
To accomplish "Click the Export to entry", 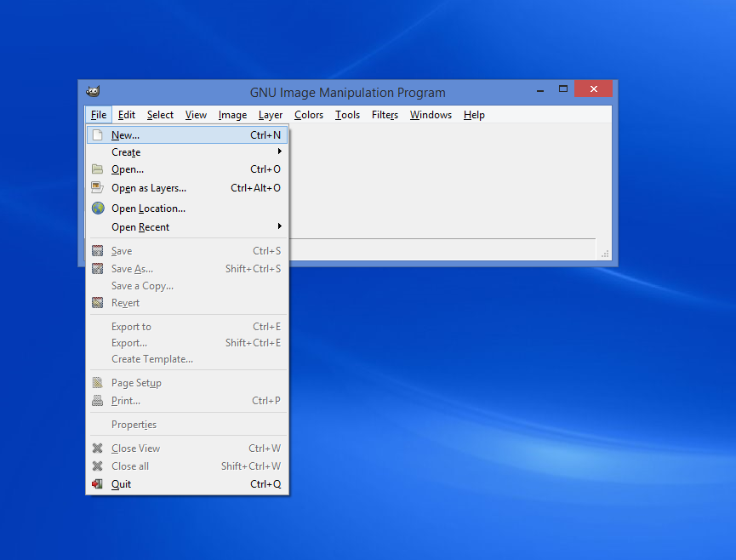I will pos(187,326).
